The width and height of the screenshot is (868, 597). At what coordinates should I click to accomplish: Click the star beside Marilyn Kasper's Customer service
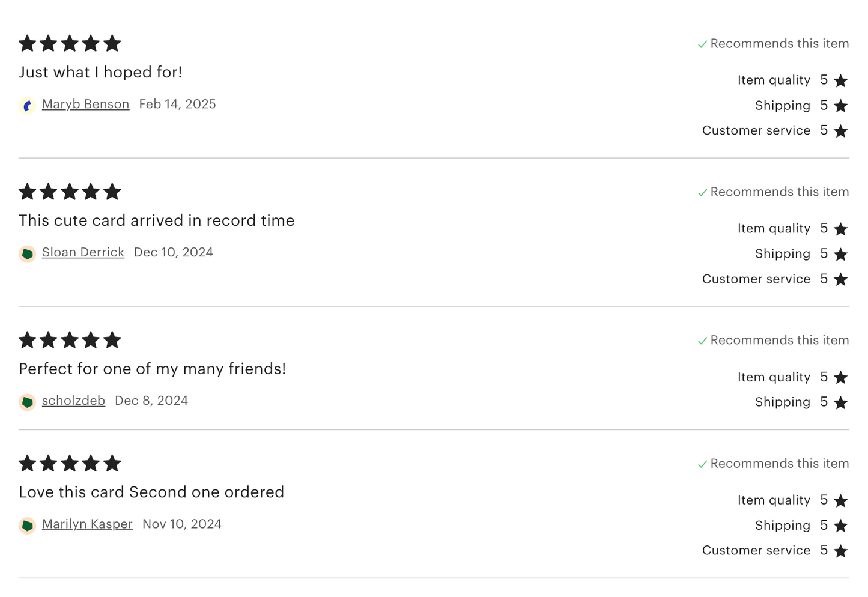[840, 551]
